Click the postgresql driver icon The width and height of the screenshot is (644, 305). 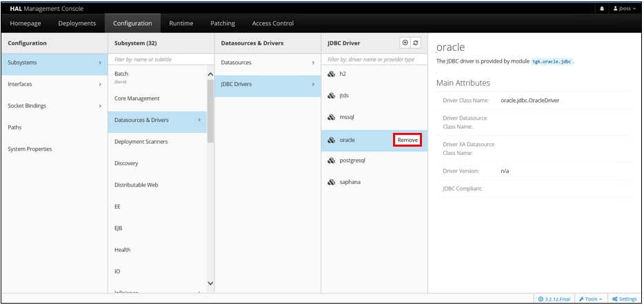pos(331,160)
